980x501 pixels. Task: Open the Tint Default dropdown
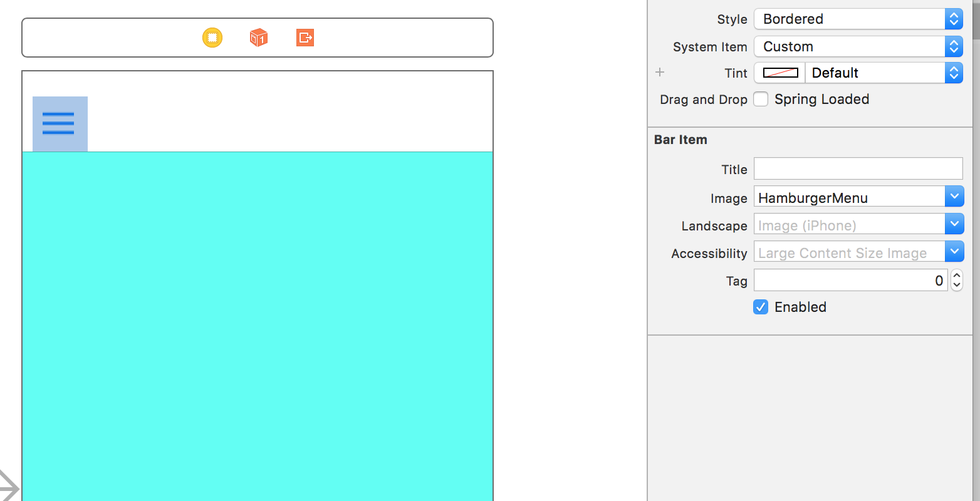pos(954,73)
